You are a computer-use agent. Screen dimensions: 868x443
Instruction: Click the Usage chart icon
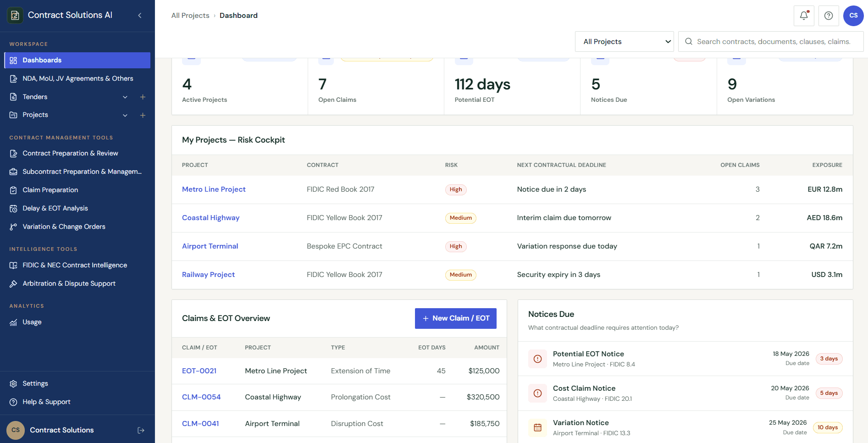13,322
